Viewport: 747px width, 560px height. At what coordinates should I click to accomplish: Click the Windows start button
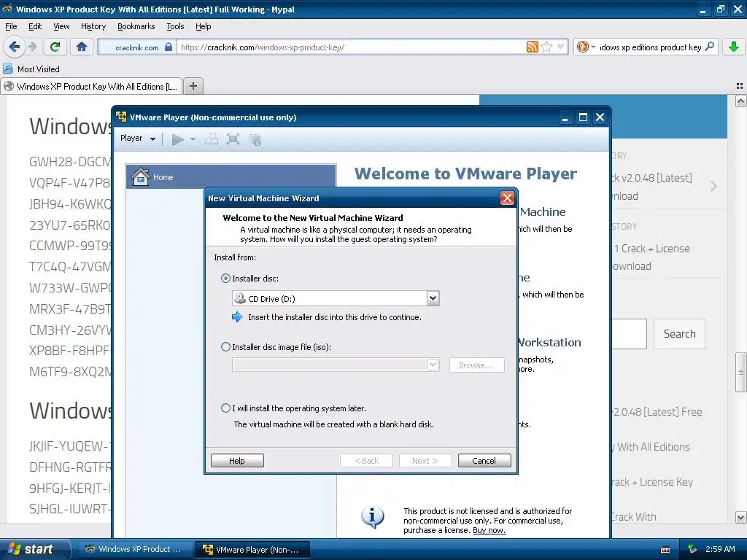point(34,549)
